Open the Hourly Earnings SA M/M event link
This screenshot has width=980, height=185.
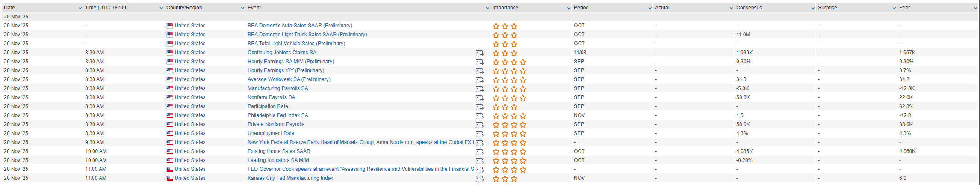point(290,62)
